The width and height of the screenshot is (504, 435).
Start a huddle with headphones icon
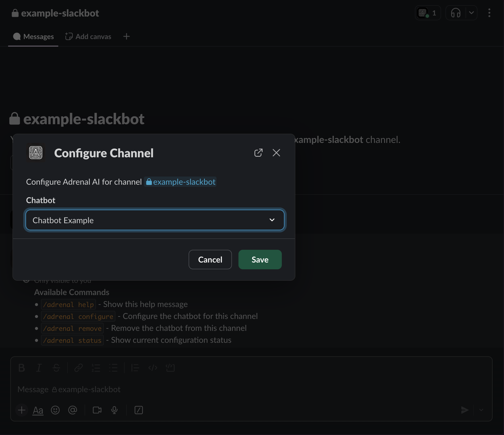[456, 13]
